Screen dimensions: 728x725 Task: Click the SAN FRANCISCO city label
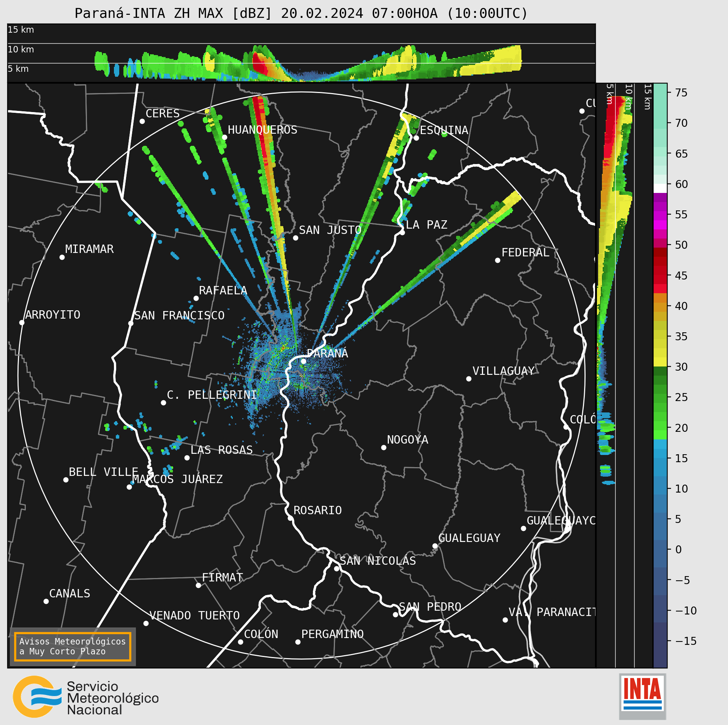tap(179, 316)
